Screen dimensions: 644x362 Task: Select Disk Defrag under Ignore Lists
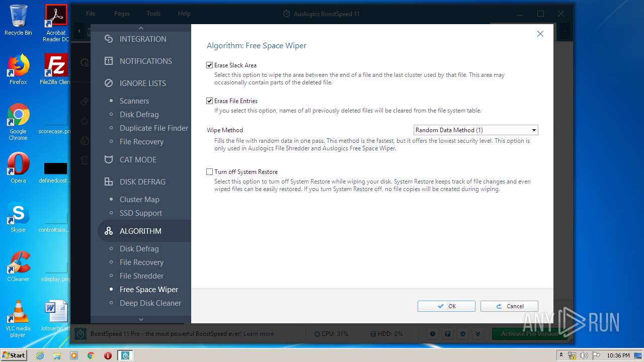click(x=139, y=114)
